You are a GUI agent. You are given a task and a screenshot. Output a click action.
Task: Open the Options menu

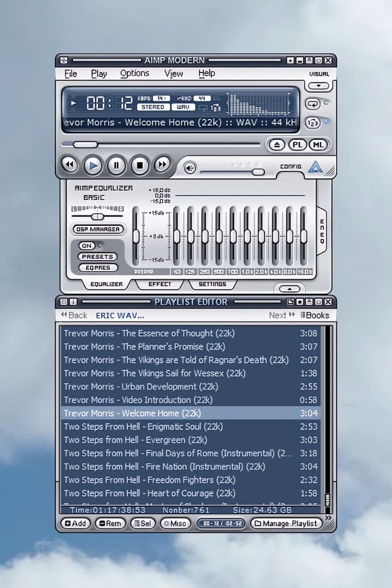click(134, 74)
